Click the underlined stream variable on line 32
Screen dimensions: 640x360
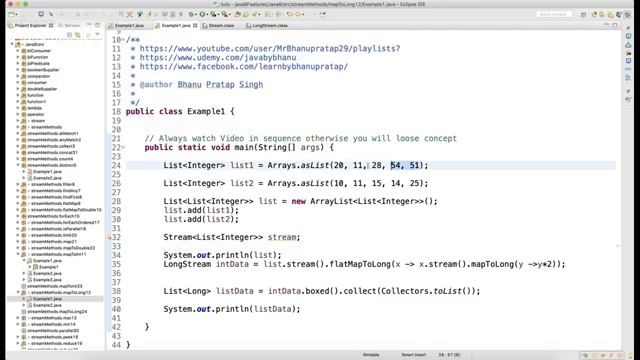tap(282, 237)
